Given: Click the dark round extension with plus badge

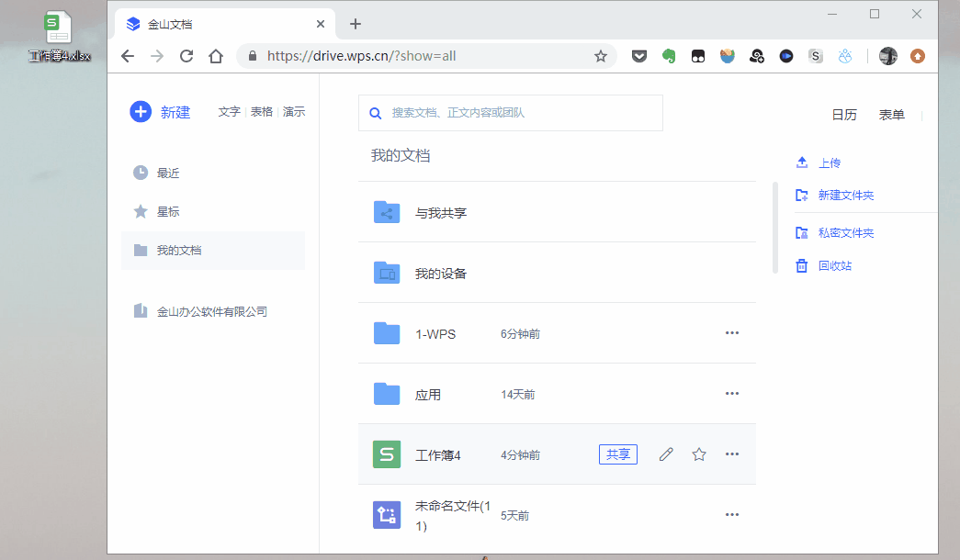Looking at the screenshot, I should point(757,56).
